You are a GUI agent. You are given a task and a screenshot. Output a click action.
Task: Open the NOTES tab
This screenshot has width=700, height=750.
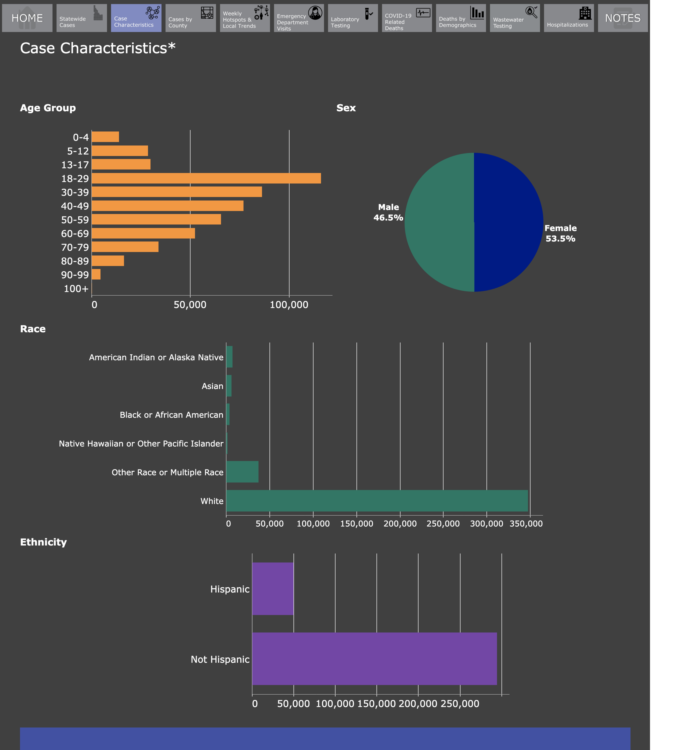point(623,18)
